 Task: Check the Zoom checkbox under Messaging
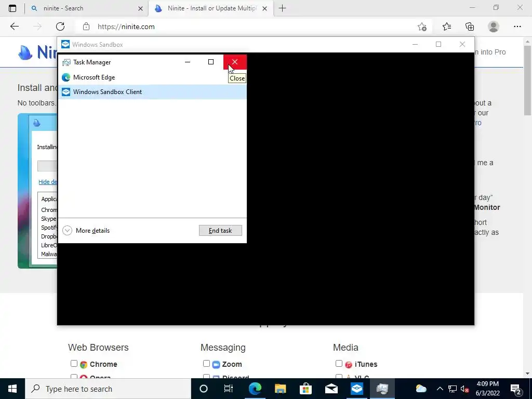pyautogui.click(x=206, y=363)
